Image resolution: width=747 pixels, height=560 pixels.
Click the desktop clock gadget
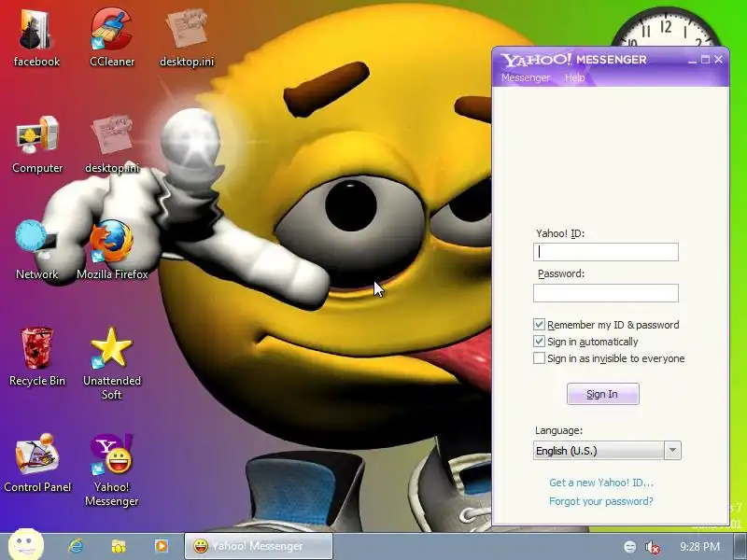pyautogui.click(x=666, y=28)
